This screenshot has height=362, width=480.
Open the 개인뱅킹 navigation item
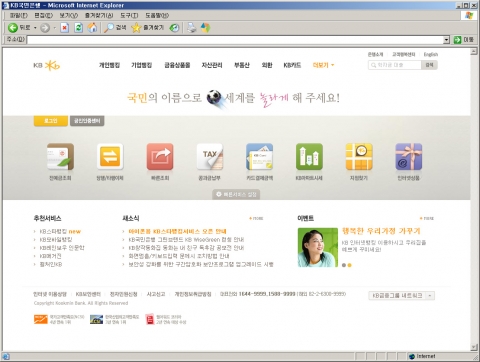(109, 65)
